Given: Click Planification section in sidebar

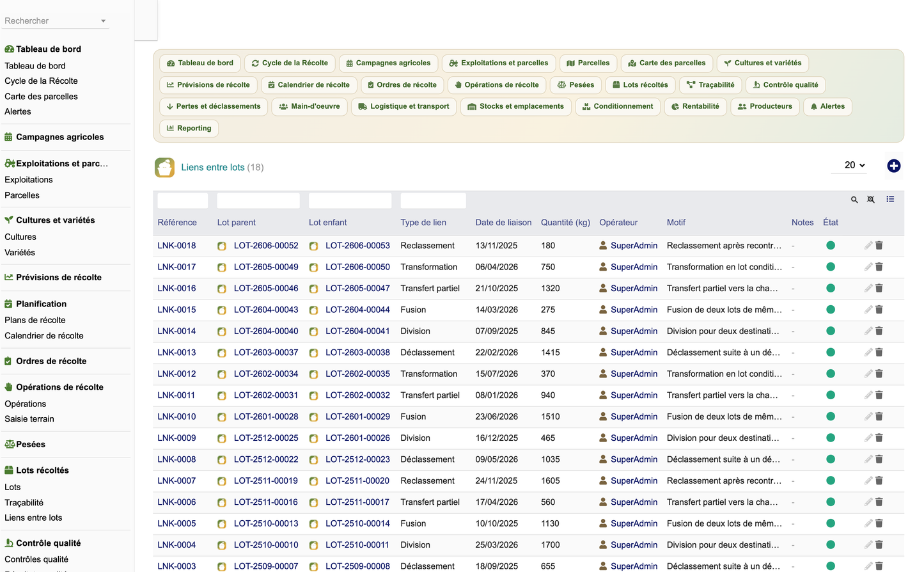Looking at the screenshot, I should 41,304.
